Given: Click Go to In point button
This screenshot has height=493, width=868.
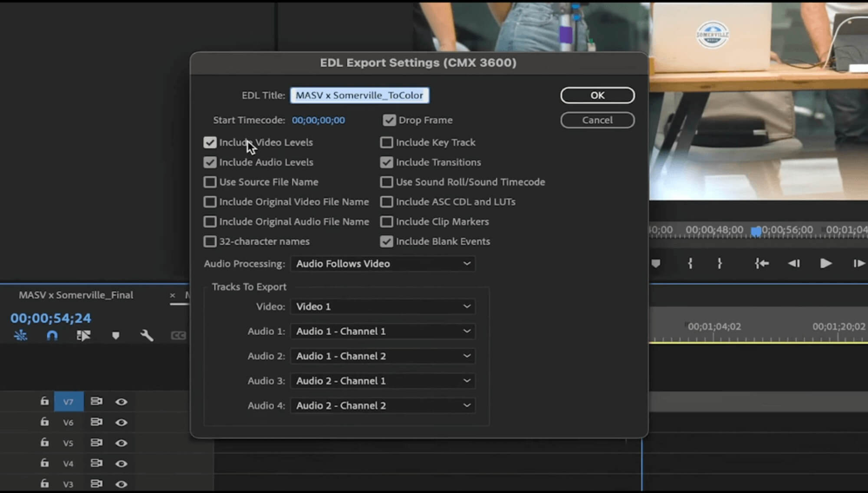Looking at the screenshot, I should coord(762,263).
